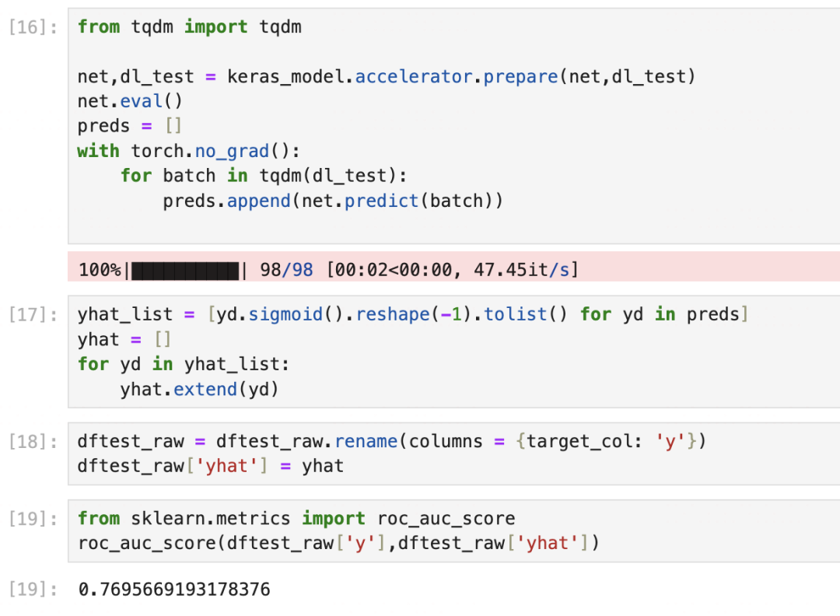The width and height of the screenshot is (840, 616).
Task: Place cursor on the 'preds = []' line
Action: pyautogui.click(x=129, y=126)
